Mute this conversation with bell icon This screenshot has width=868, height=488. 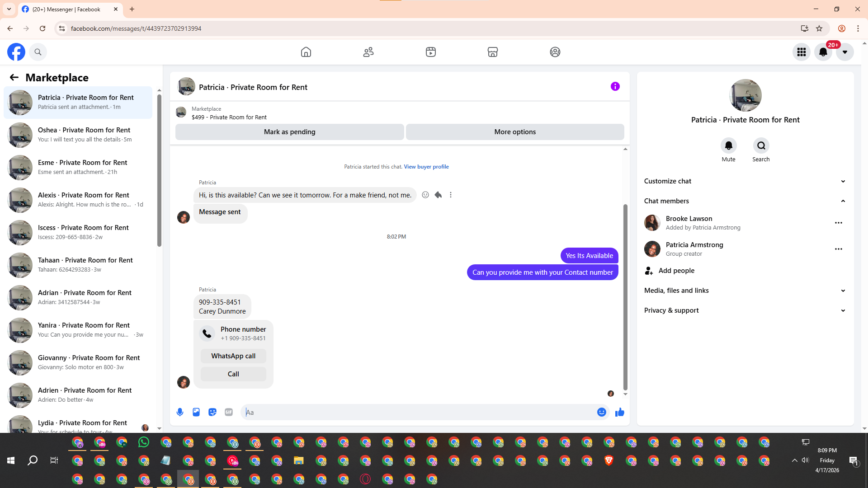pyautogui.click(x=728, y=145)
